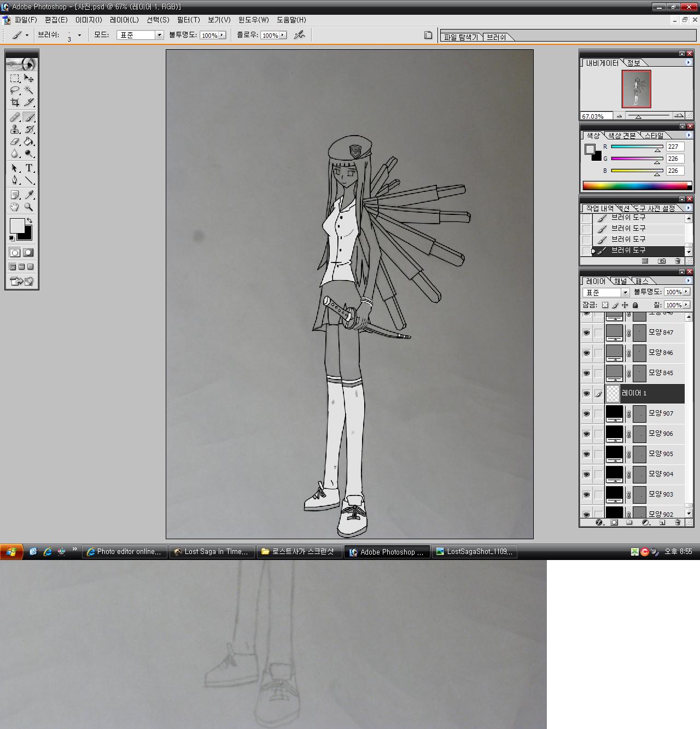This screenshot has height=729, width=700.
Task: Open the brush opacity slider arrow
Action: (x=222, y=35)
